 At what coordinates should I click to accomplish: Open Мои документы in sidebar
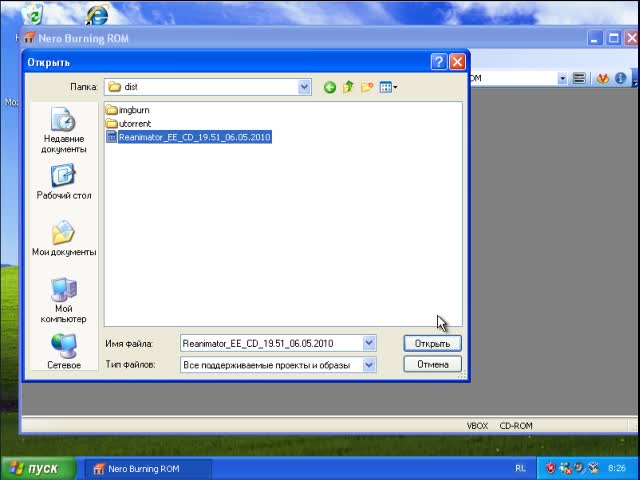[x=64, y=239]
